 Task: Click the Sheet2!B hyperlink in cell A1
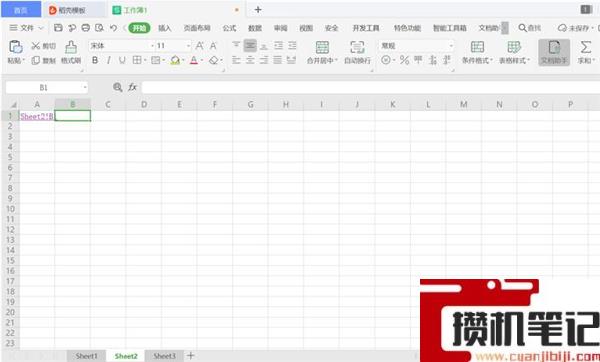[37, 116]
